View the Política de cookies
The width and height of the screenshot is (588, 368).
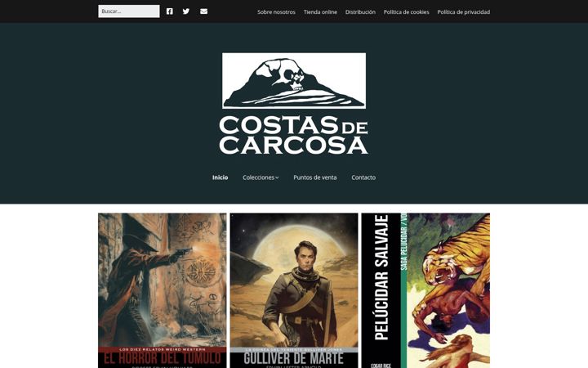406,12
